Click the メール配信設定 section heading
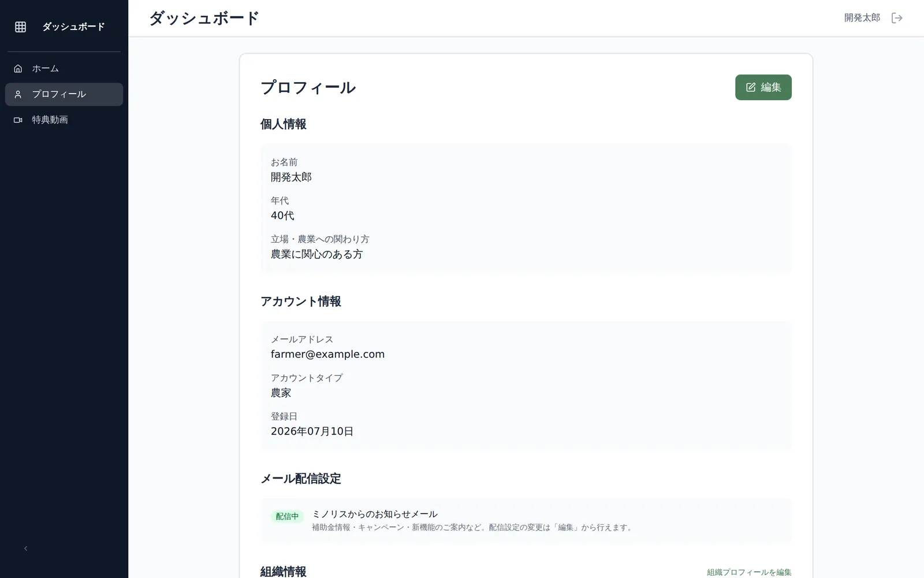The width and height of the screenshot is (924, 578). pos(300,479)
